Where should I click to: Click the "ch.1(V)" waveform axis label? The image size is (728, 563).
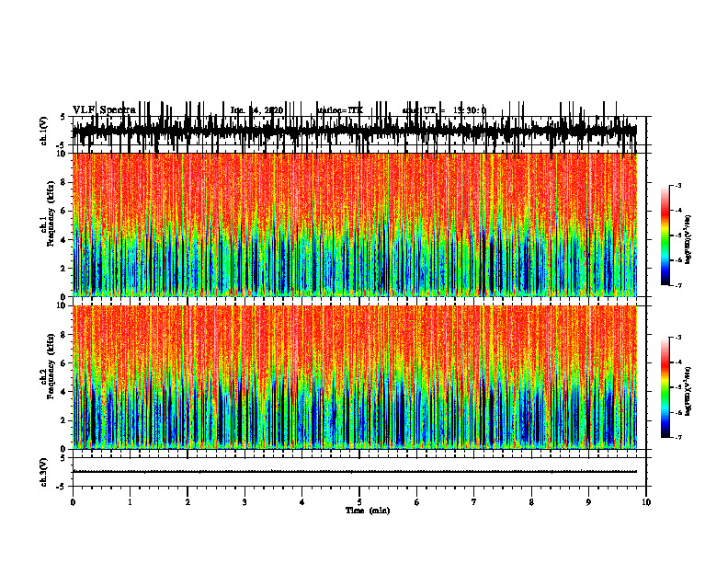[x=44, y=132]
